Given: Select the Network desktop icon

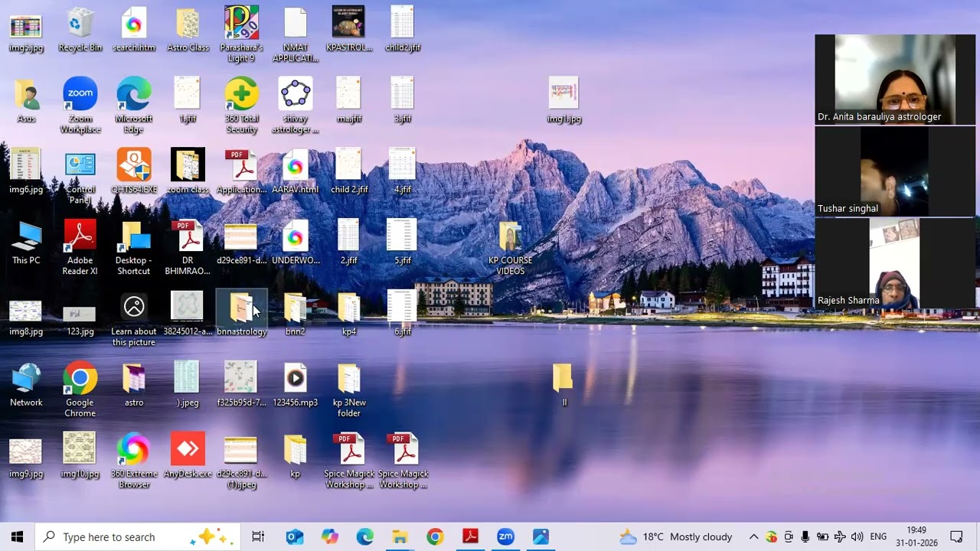Looking at the screenshot, I should tap(26, 385).
